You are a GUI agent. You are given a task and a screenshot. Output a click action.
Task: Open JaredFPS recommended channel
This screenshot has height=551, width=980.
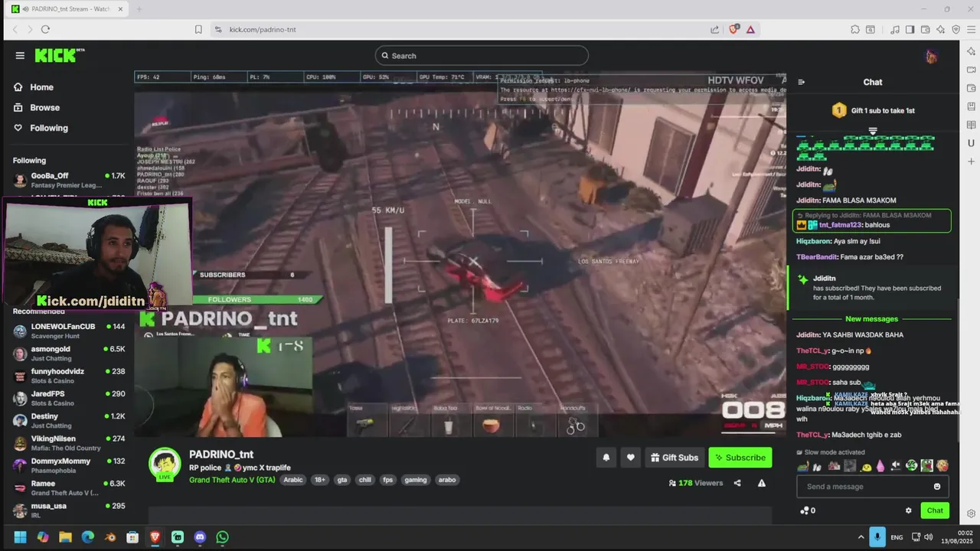69,399
